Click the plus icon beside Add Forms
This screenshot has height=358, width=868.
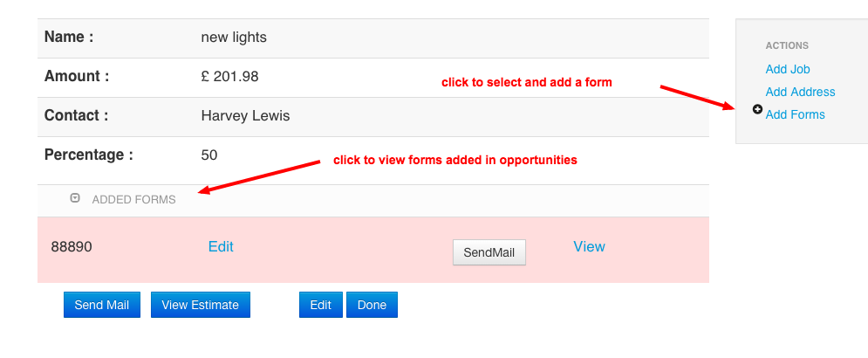(x=757, y=110)
